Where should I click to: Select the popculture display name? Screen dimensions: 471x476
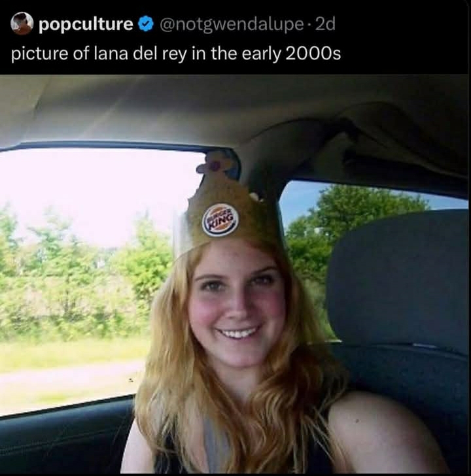[86, 24]
